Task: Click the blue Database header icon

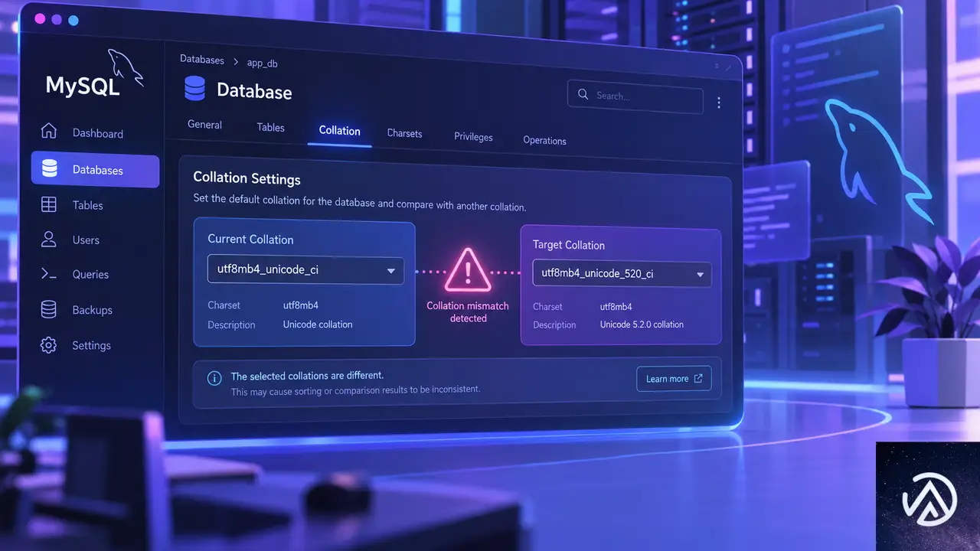Action: tap(195, 89)
